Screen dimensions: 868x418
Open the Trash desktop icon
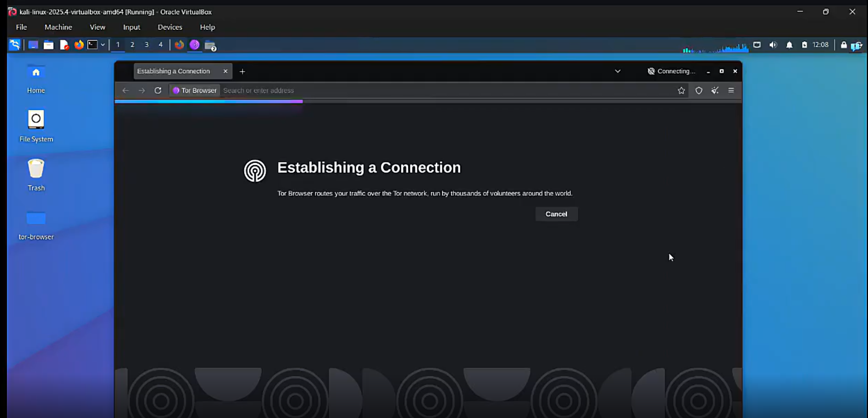click(x=36, y=175)
